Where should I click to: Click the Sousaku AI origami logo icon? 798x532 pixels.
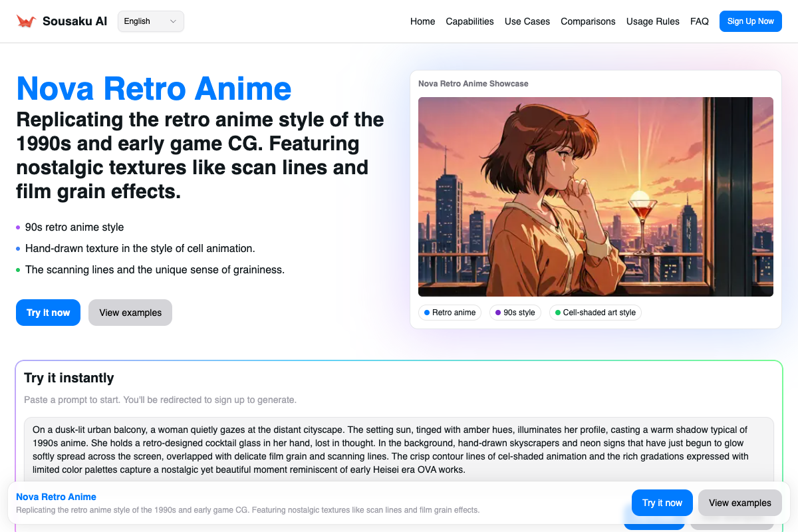pos(25,21)
